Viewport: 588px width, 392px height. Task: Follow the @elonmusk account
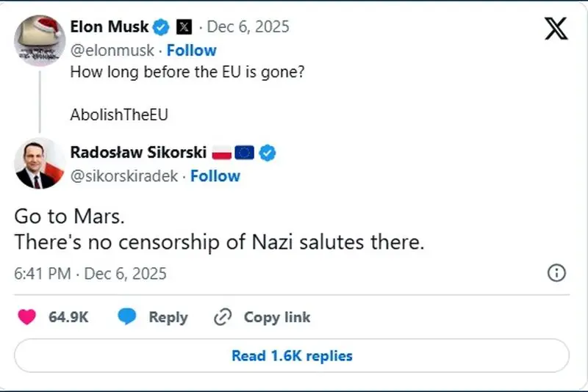pyautogui.click(x=192, y=50)
